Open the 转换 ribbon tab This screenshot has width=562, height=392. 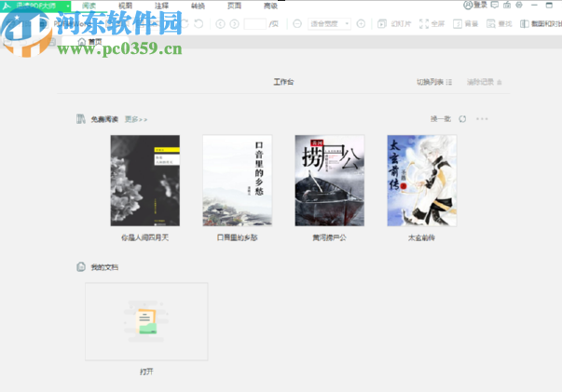[x=198, y=6]
